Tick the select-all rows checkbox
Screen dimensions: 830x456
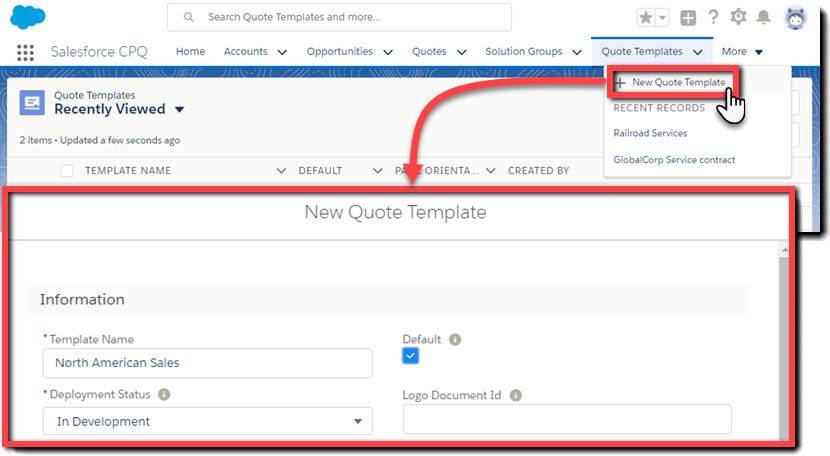coord(67,171)
